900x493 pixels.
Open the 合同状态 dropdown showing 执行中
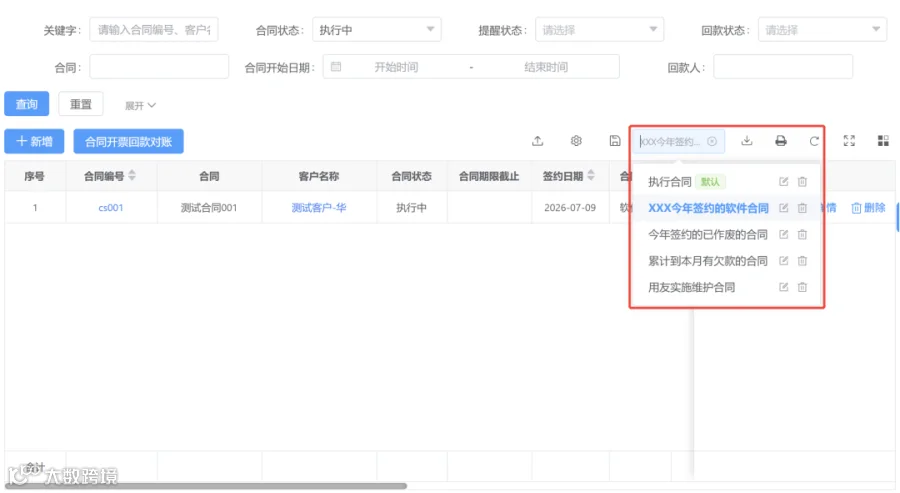[377, 30]
